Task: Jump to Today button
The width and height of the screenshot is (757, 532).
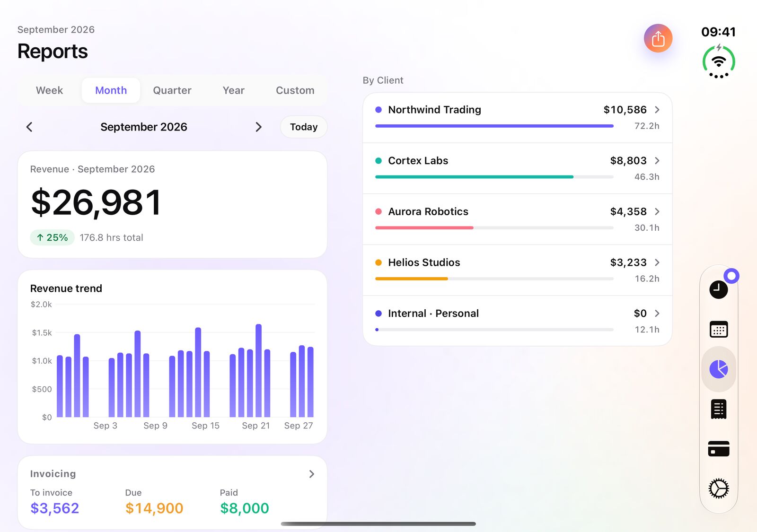Action: pos(304,127)
